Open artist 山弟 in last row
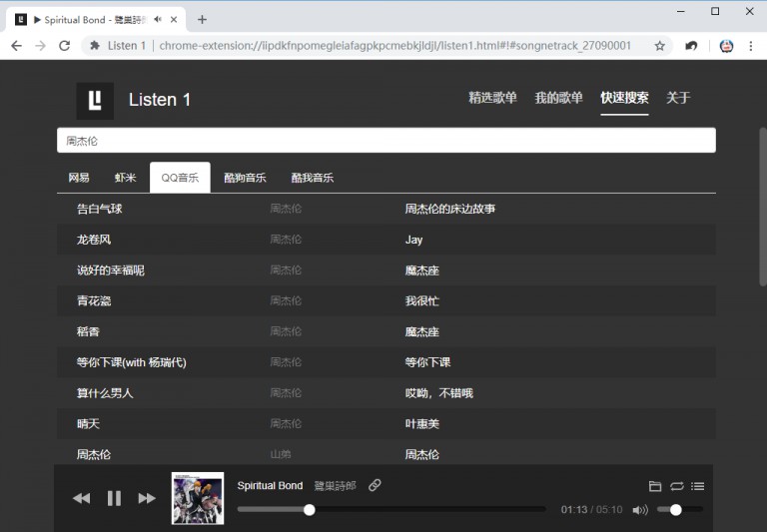Image resolution: width=767 pixels, height=532 pixels. coord(281,454)
